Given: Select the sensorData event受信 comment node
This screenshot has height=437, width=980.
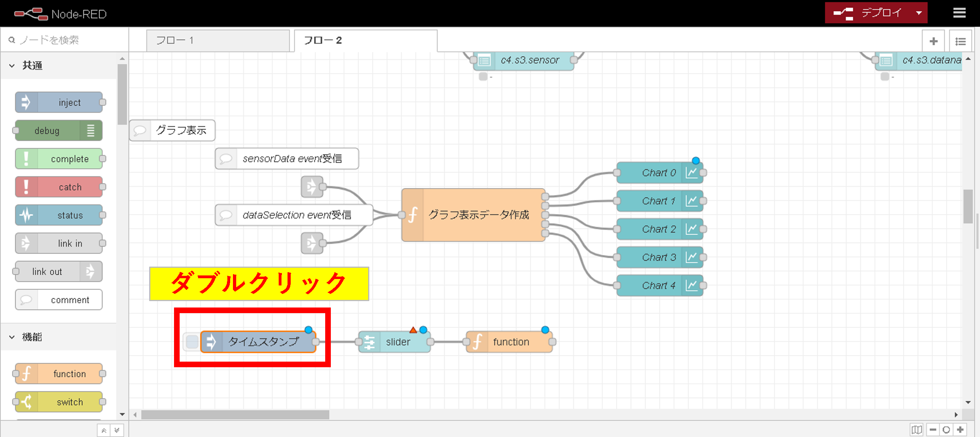Looking at the screenshot, I should [x=287, y=159].
